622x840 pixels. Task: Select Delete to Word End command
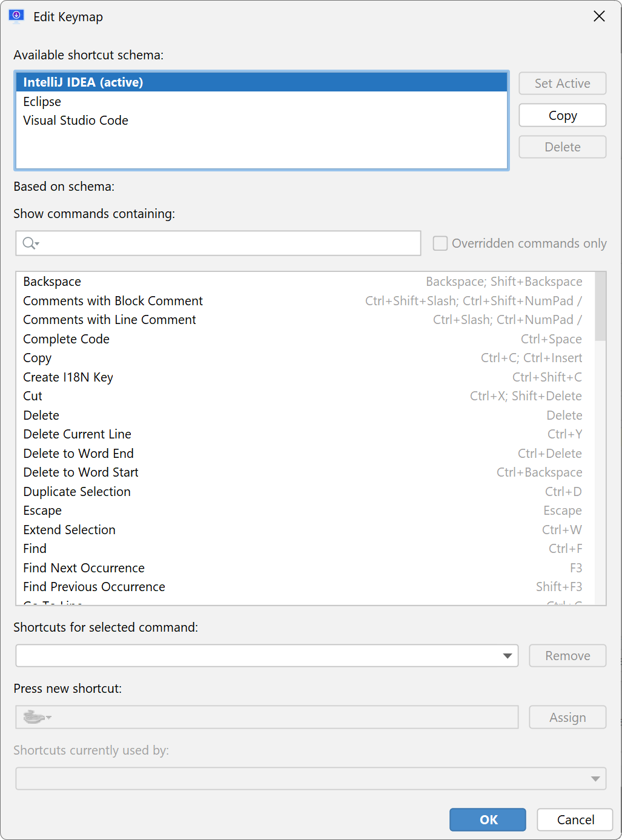point(305,454)
